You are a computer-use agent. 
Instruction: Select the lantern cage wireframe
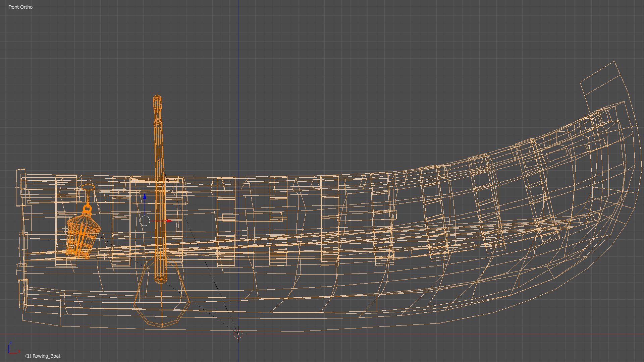(x=82, y=236)
